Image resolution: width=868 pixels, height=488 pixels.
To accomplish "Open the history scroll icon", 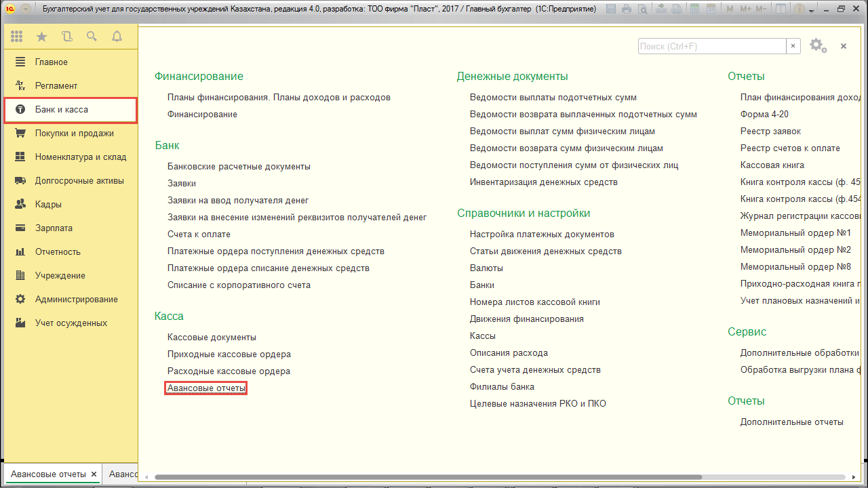I will (66, 37).
